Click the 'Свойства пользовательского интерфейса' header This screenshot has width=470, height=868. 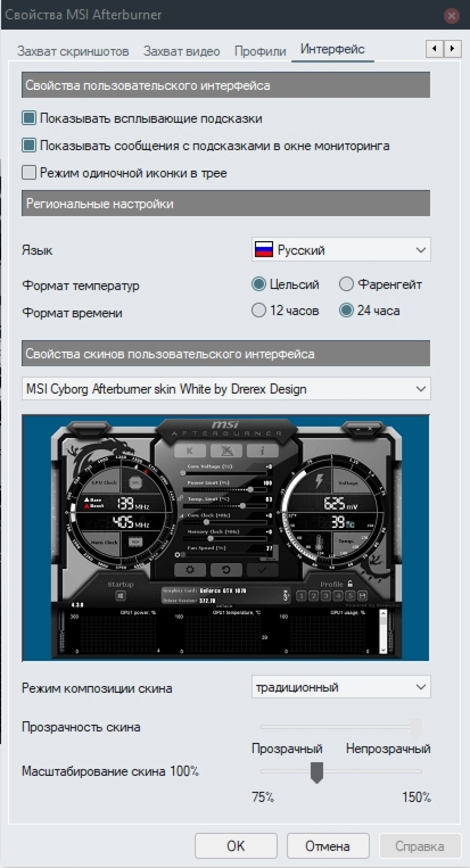click(226, 85)
